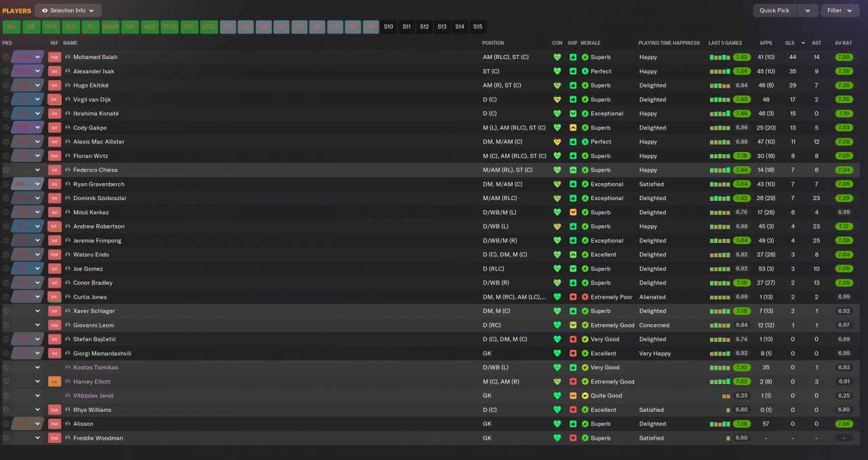Open the picked position dropdown for Federico Chiesa
868x460 pixels.
(38, 170)
